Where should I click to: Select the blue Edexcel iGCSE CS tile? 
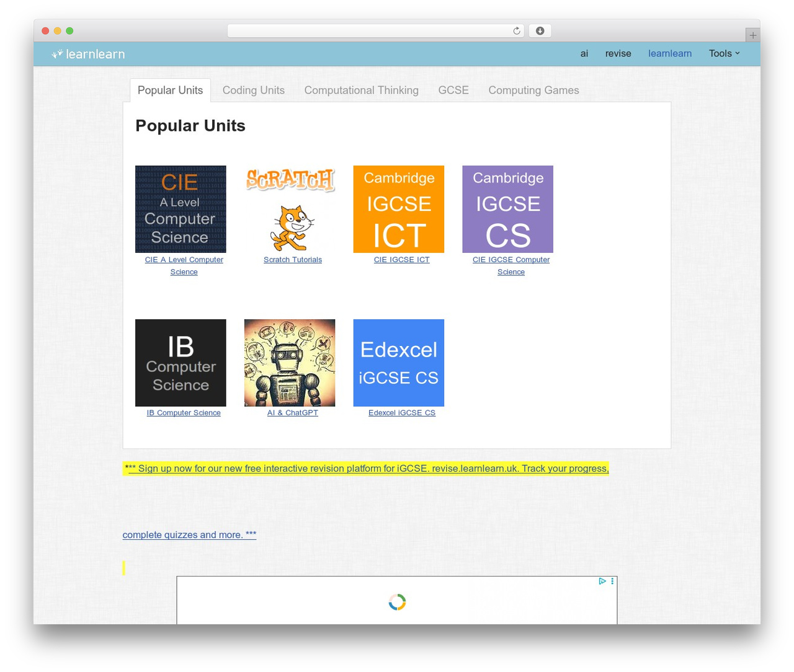click(399, 363)
